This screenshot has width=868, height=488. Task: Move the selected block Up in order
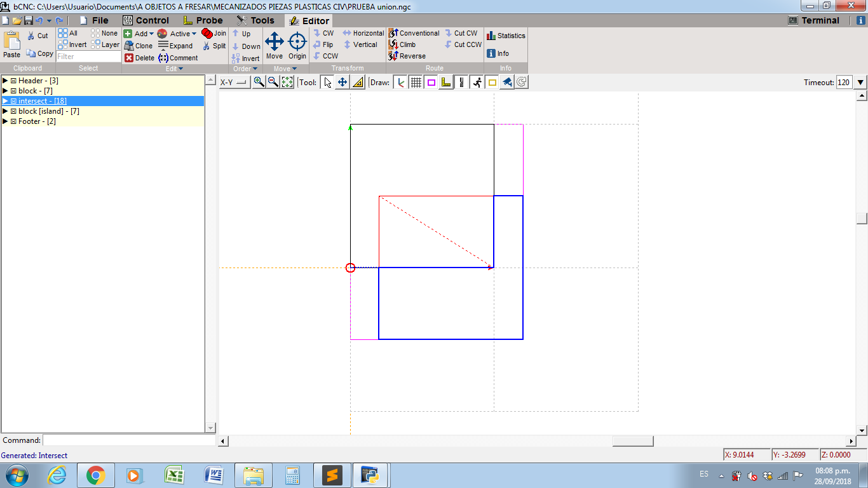(x=241, y=34)
